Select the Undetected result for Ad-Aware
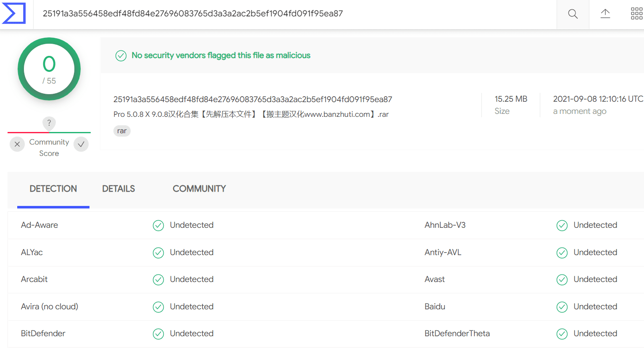The image size is (644, 348). point(192,225)
